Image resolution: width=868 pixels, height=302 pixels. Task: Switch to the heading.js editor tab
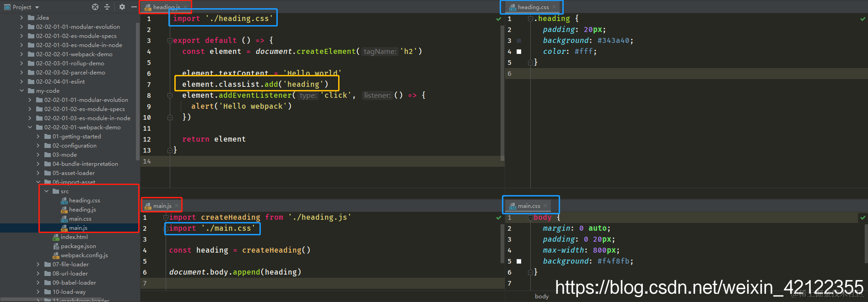tap(166, 7)
